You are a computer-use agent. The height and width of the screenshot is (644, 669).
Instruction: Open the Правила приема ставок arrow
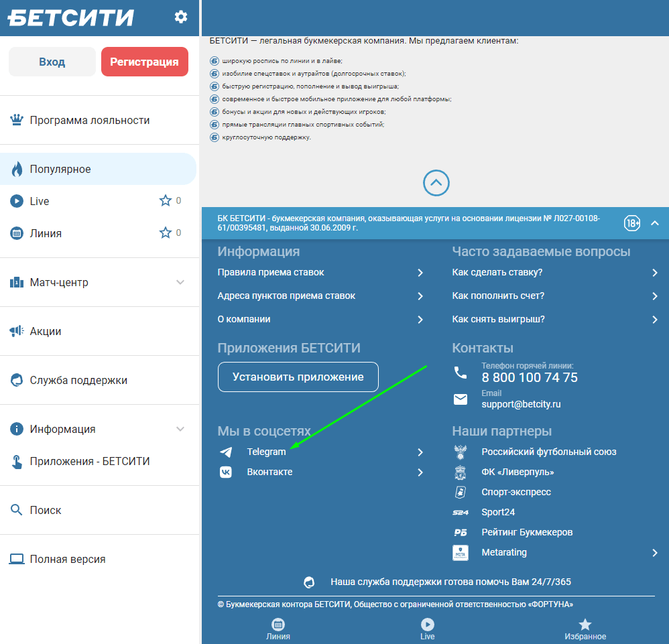click(x=420, y=273)
